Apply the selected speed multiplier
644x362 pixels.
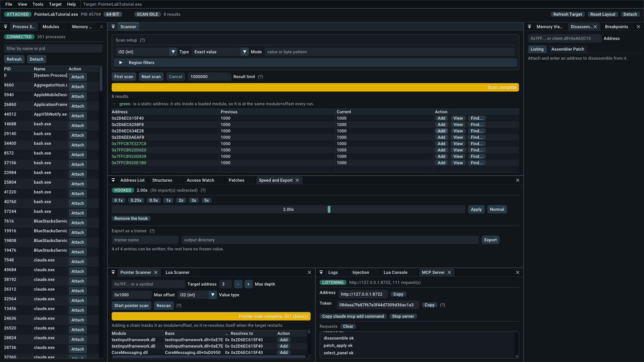476,209
